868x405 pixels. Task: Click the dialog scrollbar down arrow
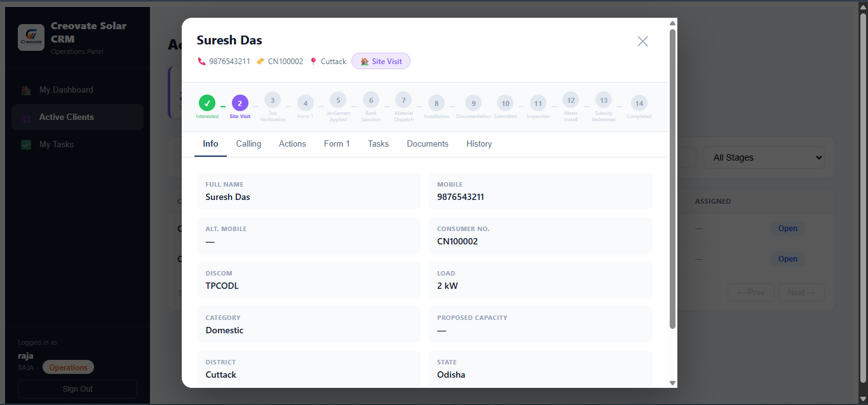pos(672,383)
